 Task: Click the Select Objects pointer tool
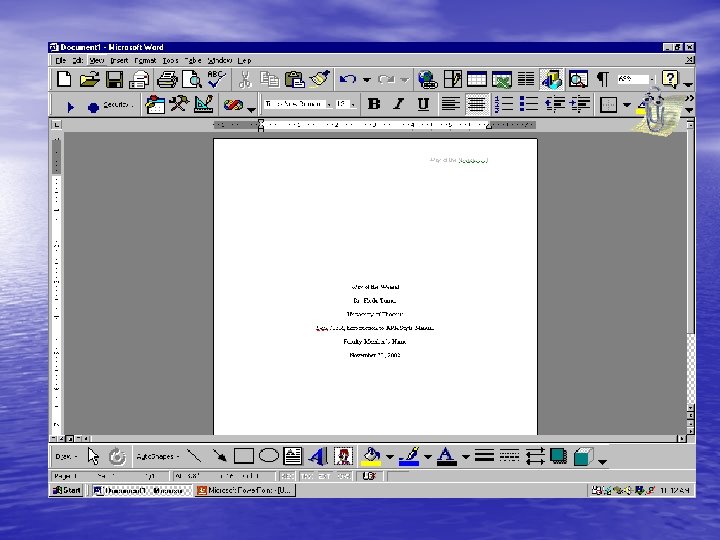(93, 456)
